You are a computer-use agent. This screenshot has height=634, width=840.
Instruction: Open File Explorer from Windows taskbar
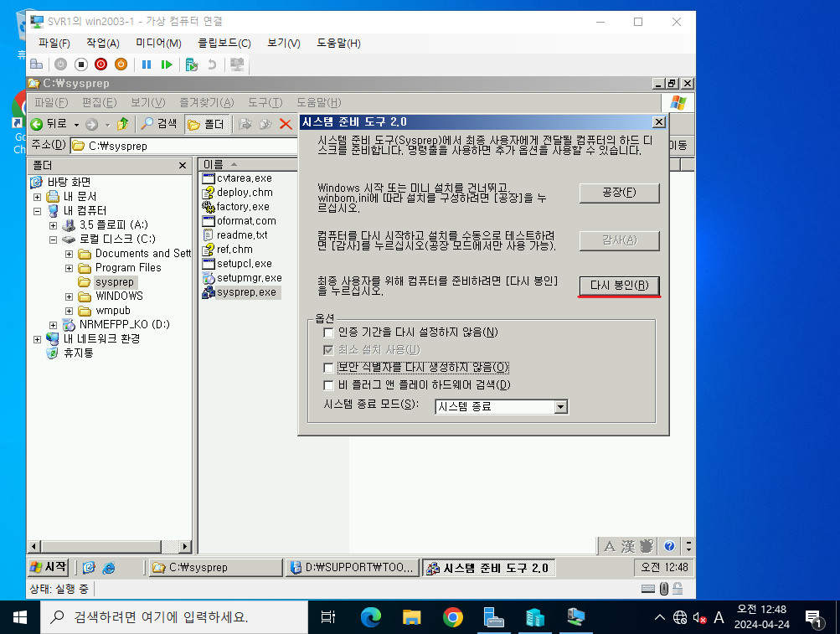click(x=411, y=617)
